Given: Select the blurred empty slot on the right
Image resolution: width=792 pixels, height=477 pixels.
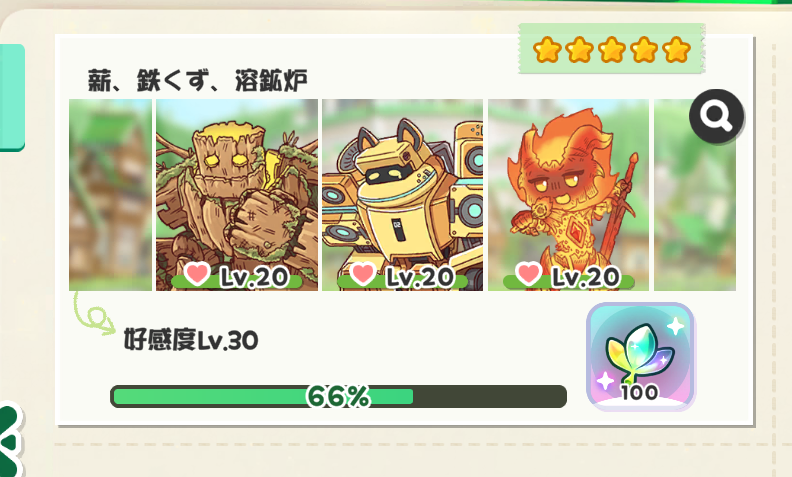Looking at the screenshot, I should tap(695, 195).
